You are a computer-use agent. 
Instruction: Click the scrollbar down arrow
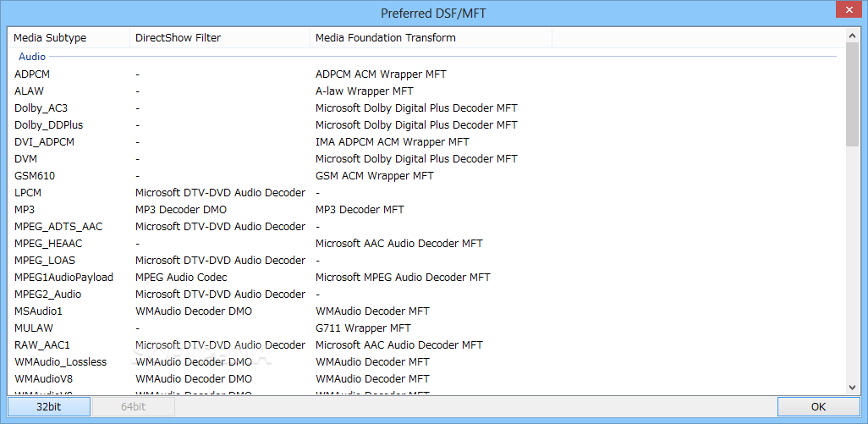click(x=853, y=388)
